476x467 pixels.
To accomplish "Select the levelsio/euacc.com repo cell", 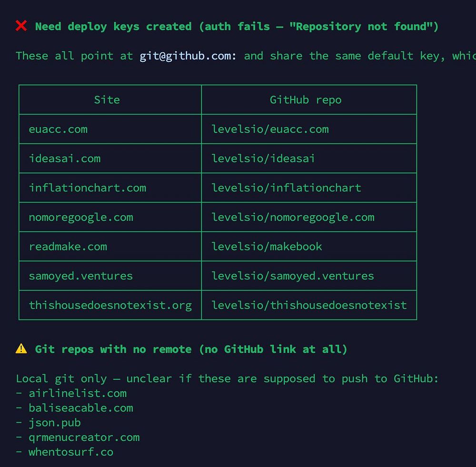I will (309, 129).
